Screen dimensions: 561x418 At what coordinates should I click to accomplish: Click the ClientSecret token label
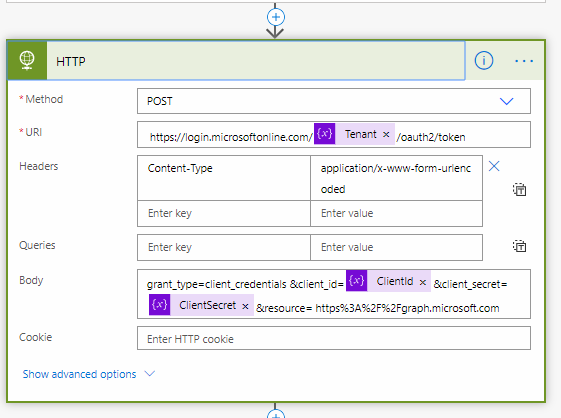tap(208, 305)
